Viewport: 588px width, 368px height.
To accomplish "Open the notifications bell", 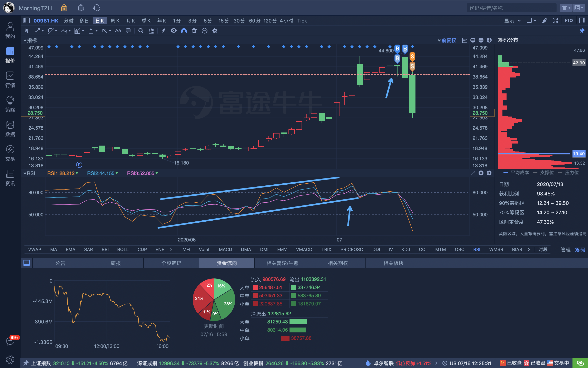I will (x=81, y=8).
